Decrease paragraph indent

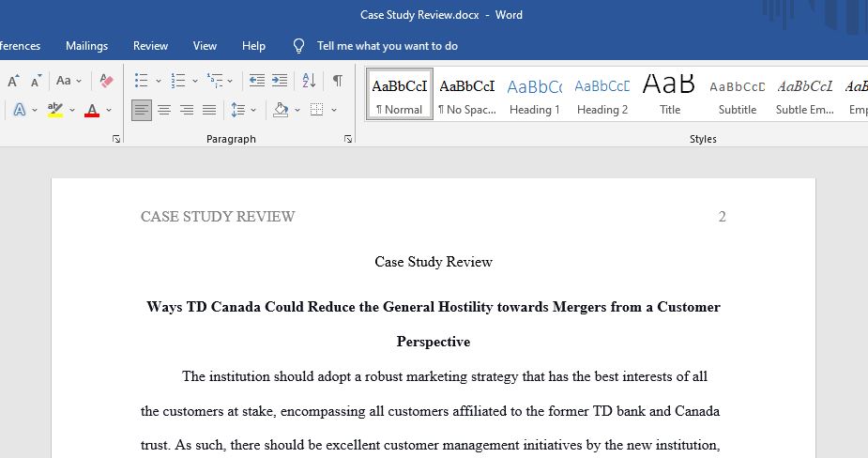257,81
